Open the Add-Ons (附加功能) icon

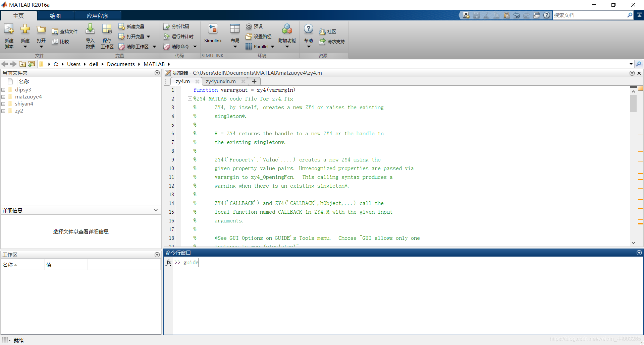(x=287, y=29)
